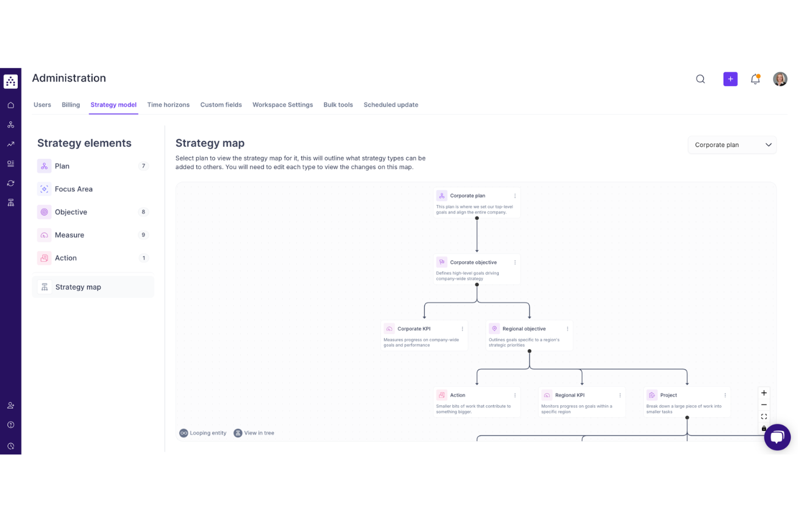Click the invite user icon near sidebar bottom
Image resolution: width=798 pixels, height=532 pixels.
click(10, 405)
